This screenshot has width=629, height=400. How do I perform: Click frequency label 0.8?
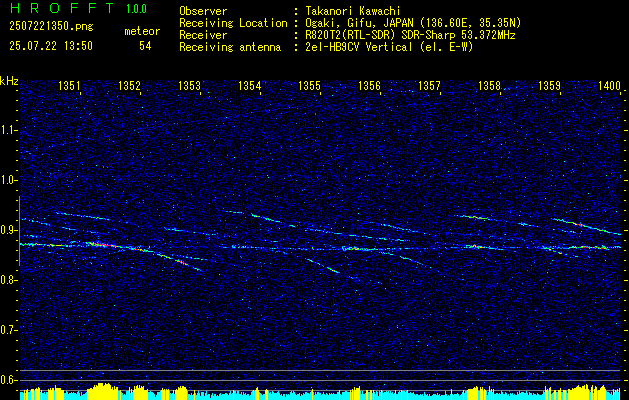(x=8, y=280)
